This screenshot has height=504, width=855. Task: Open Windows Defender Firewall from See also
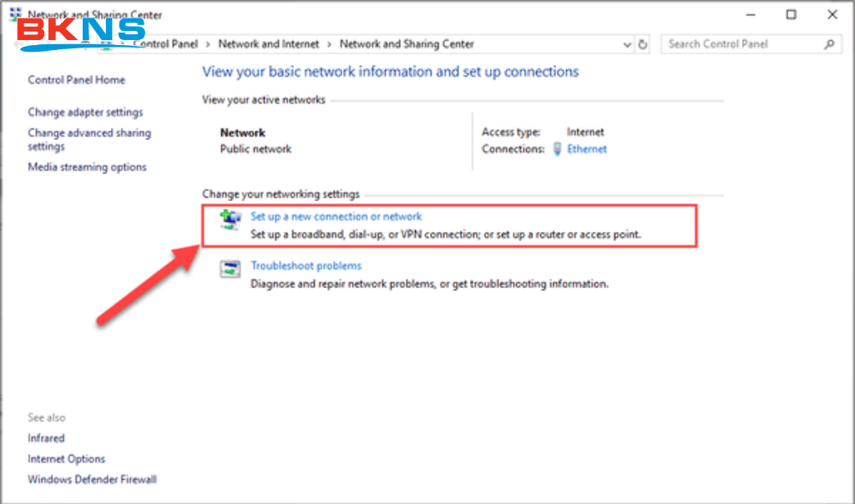tap(92, 479)
